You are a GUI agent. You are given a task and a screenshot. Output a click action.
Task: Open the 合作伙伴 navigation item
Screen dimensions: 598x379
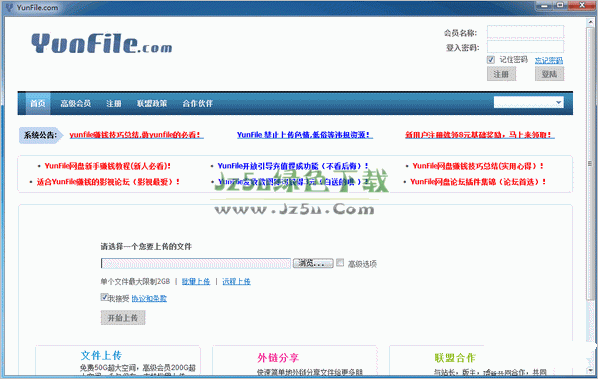point(198,103)
